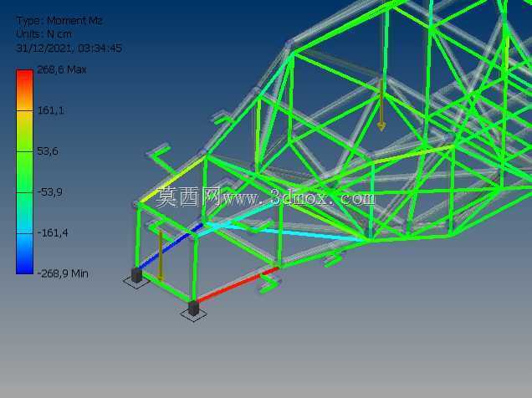This screenshot has height=398, width=532.
Task: Click the '53,6' legend value
Action: 48,151
